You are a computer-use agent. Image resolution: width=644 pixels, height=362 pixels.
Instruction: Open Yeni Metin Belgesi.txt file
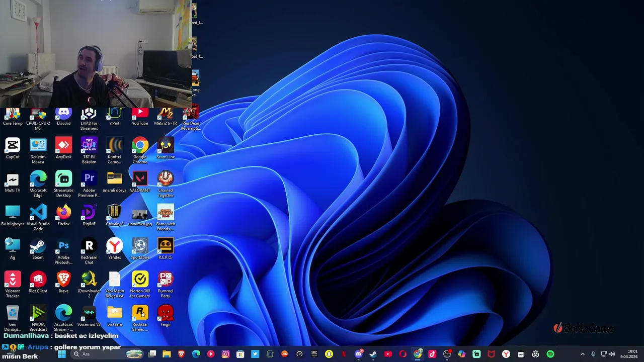[115, 285]
